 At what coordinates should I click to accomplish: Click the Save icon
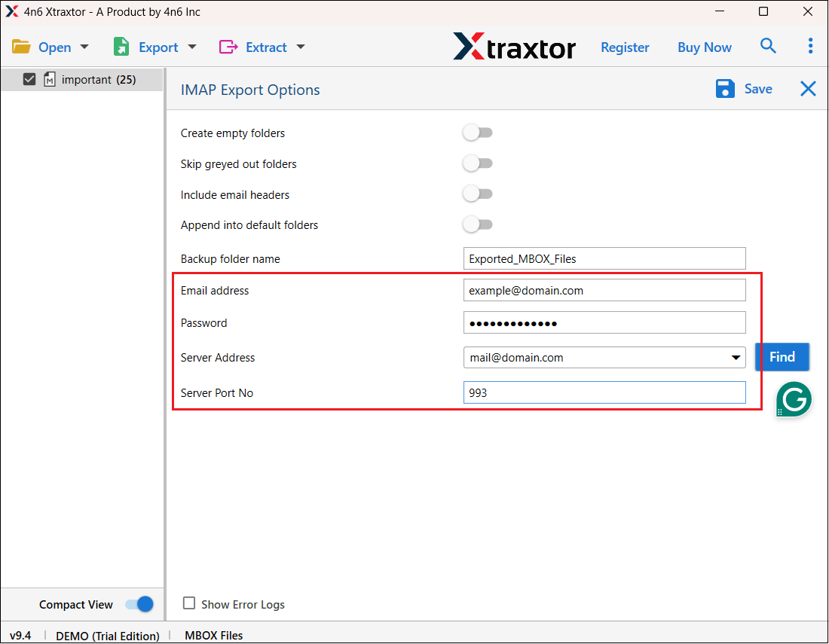724,88
